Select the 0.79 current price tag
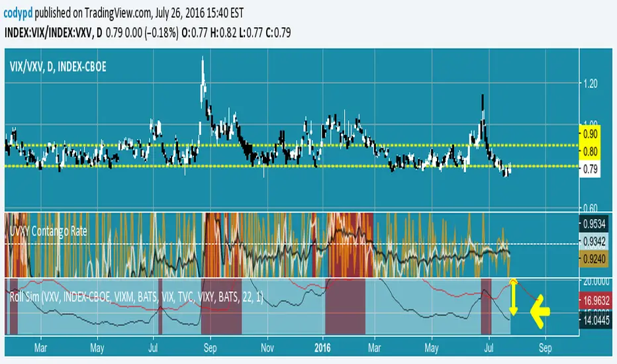This screenshot has height=364, width=617. 591,169
